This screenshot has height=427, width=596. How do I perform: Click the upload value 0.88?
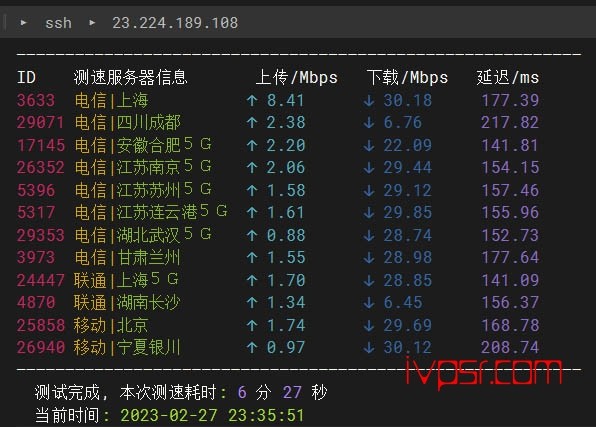pyautogui.click(x=285, y=235)
